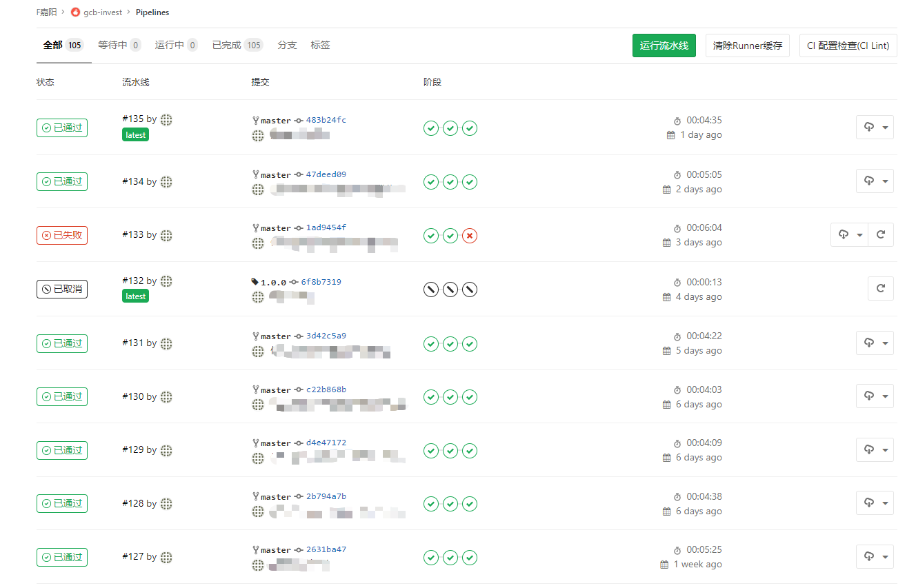Retry pipeline #133 with the retry icon

click(x=880, y=235)
